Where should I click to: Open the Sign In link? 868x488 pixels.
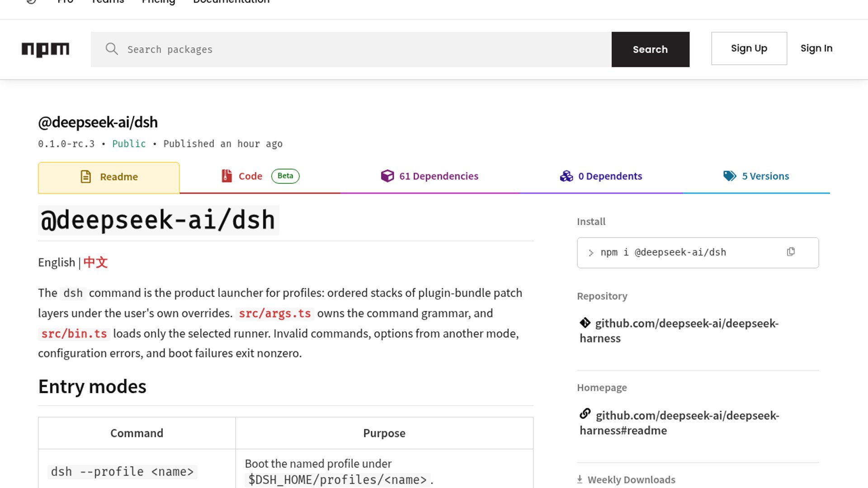point(816,48)
